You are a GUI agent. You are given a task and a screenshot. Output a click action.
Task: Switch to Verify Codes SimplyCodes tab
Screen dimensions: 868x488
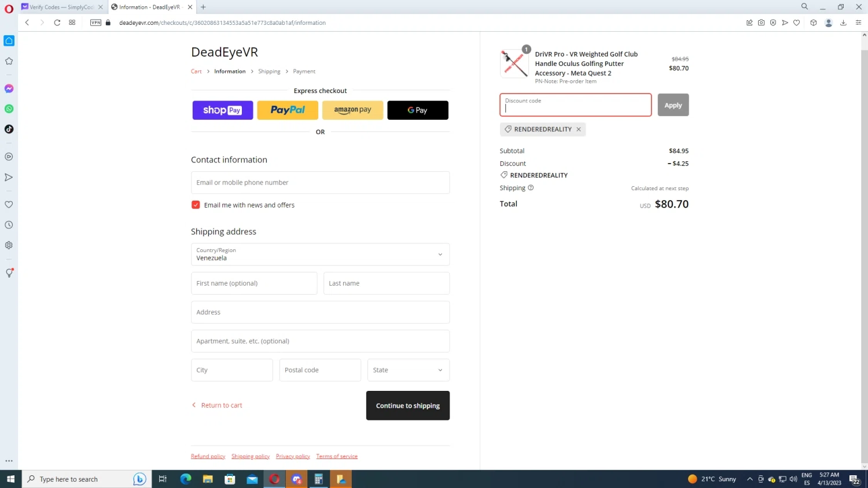61,7
